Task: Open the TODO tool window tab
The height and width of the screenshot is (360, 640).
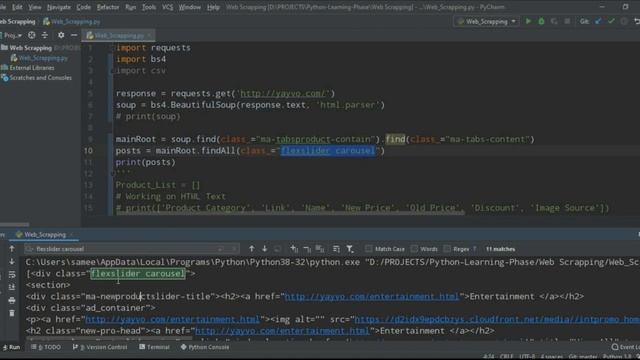Action: click(46, 347)
